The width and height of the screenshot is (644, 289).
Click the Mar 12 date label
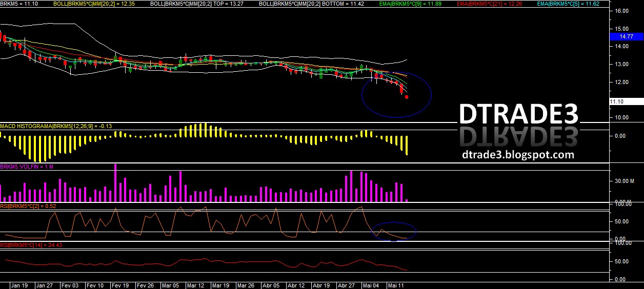[x=196, y=285]
